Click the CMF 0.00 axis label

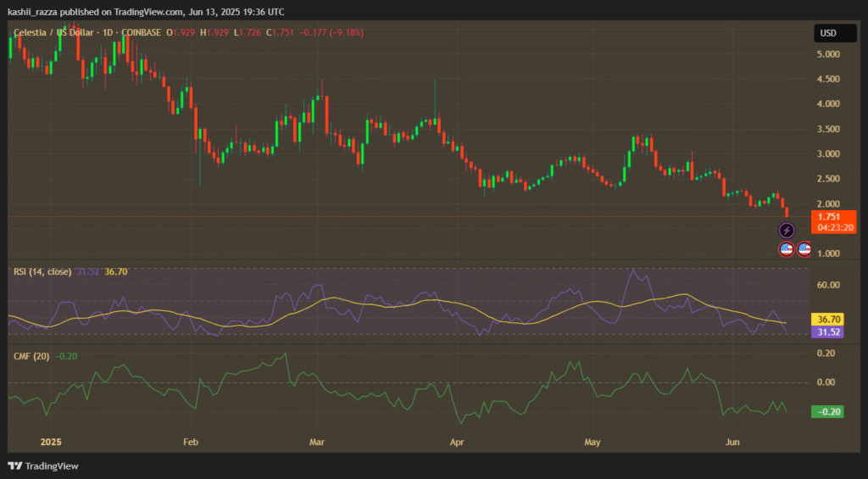coord(826,382)
